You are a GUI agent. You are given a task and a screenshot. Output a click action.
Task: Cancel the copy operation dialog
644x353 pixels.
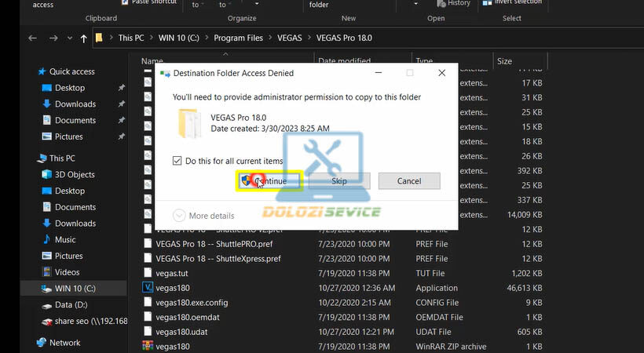[409, 181]
